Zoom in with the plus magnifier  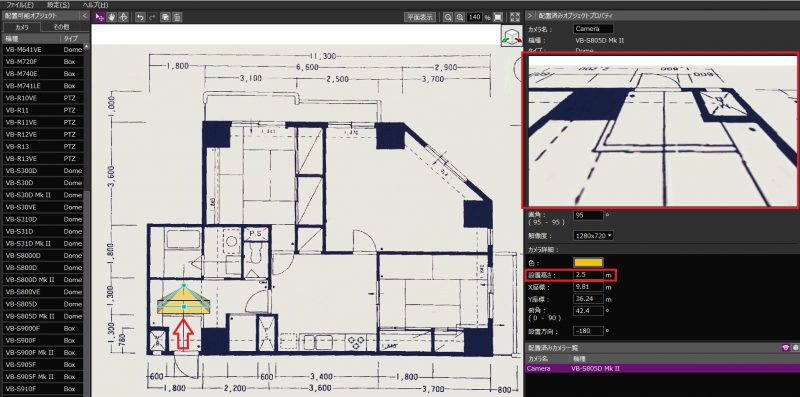[460, 17]
